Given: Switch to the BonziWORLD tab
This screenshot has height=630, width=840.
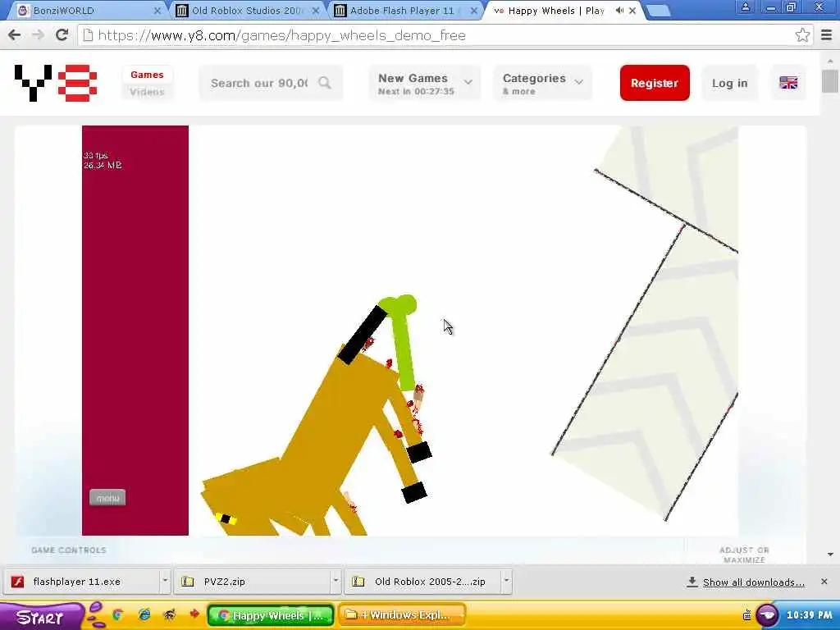Looking at the screenshot, I should 89,11.
